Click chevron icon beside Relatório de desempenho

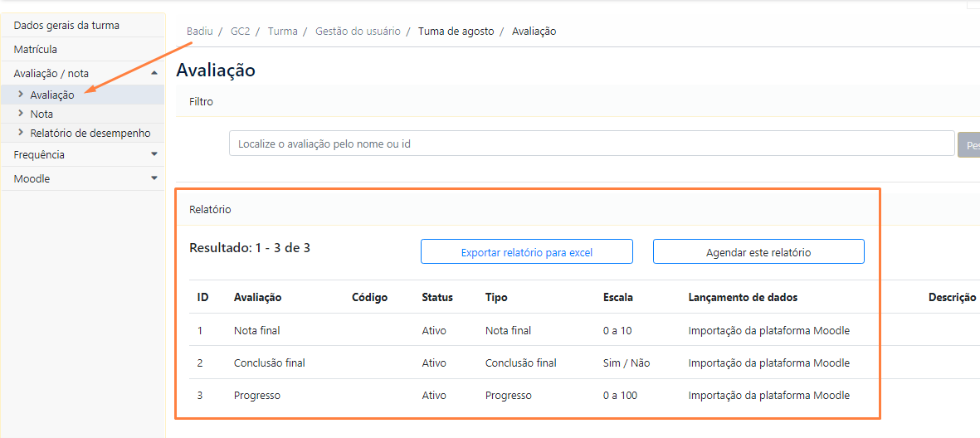[x=22, y=133]
